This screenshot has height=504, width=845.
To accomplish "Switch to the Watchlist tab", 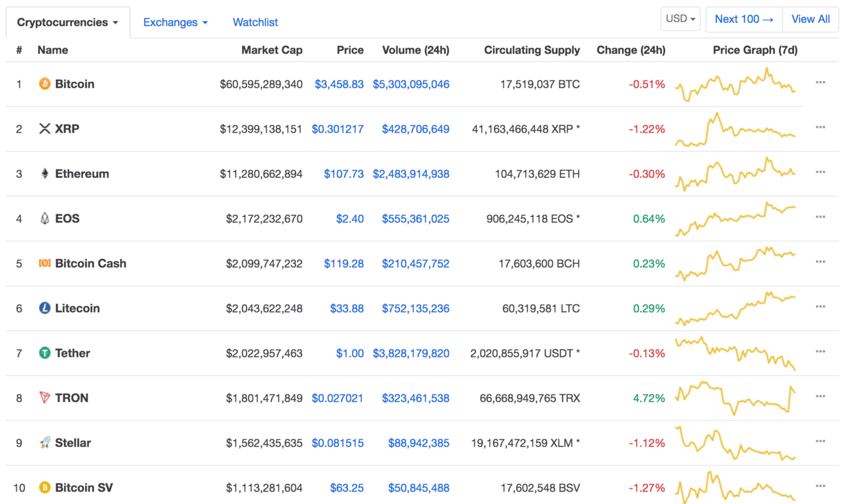I will pos(255,22).
